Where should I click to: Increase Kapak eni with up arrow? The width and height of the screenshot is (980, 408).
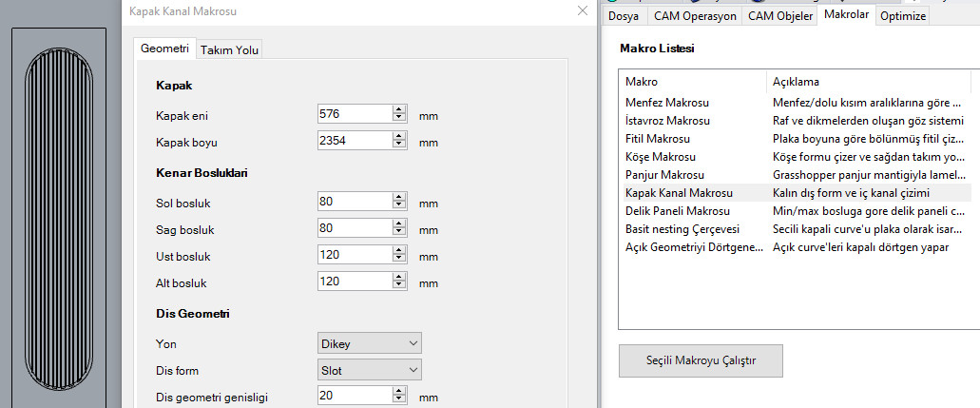point(399,109)
